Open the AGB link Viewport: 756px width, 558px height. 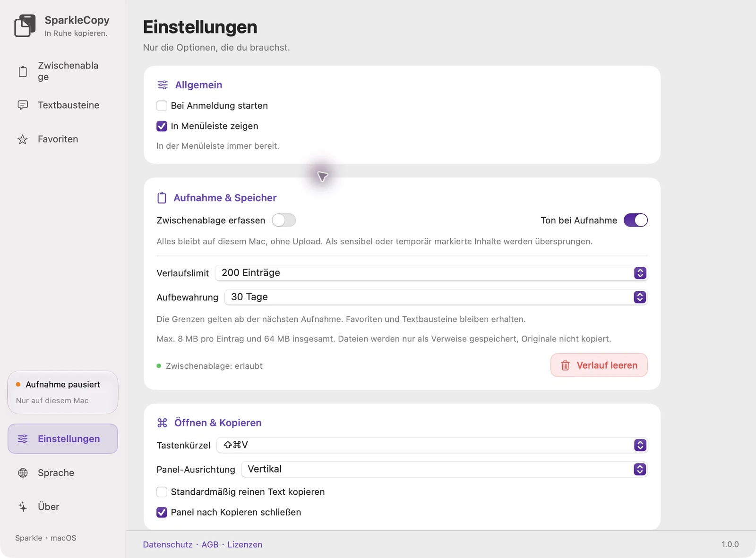pyautogui.click(x=210, y=545)
